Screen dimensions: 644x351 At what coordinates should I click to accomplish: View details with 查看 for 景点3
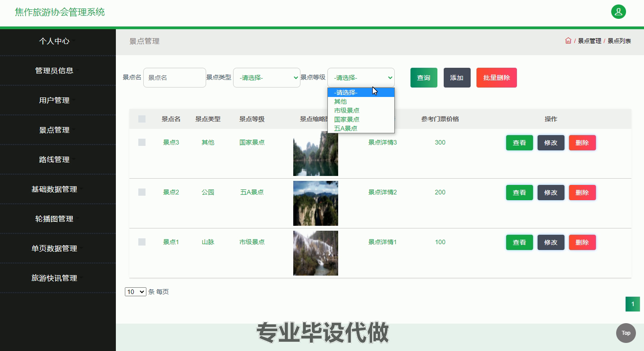tap(520, 143)
